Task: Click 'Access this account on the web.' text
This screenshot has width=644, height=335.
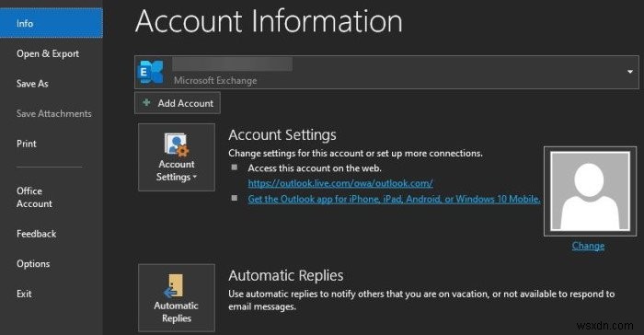Action: tap(315, 168)
